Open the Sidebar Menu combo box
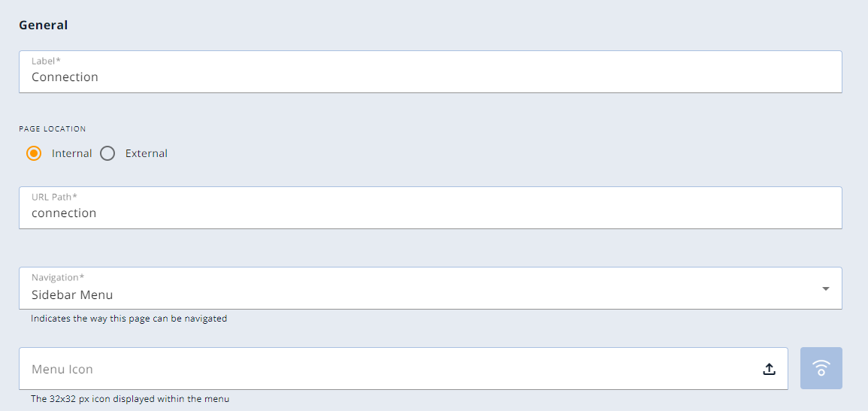The height and width of the screenshot is (411, 868). pyautogui.click(x=430, y=289)
